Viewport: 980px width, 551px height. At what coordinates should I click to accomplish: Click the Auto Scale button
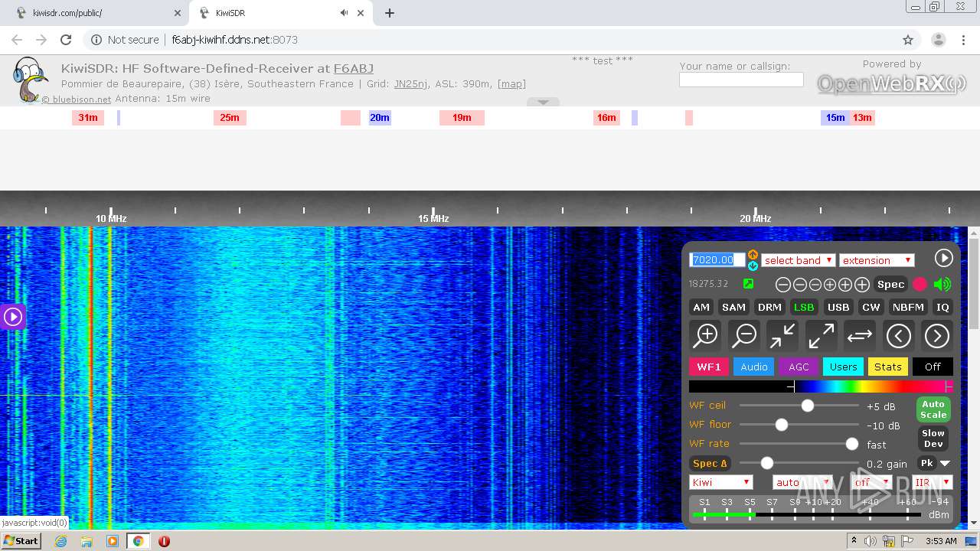(x=933, y=409)
